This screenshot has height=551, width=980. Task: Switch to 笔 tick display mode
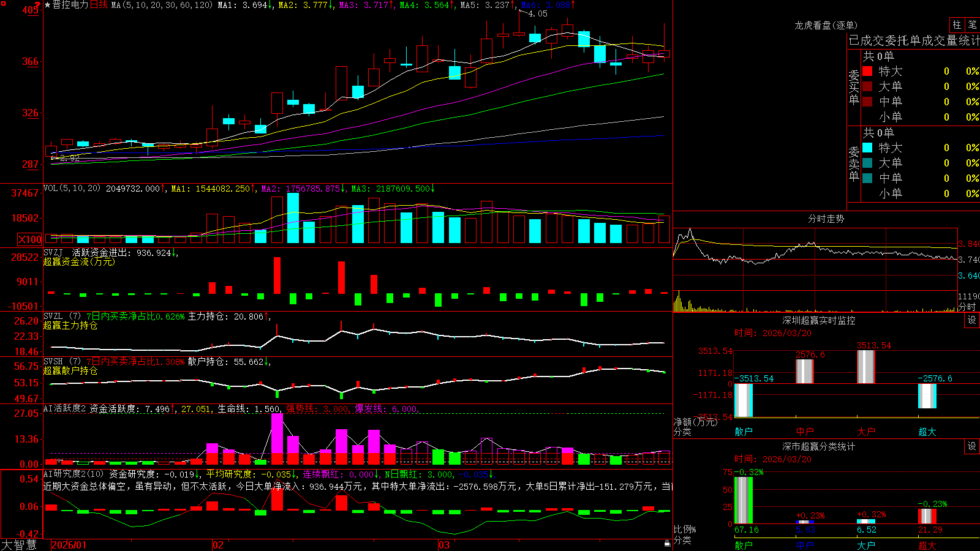click(x=972, y=24)
